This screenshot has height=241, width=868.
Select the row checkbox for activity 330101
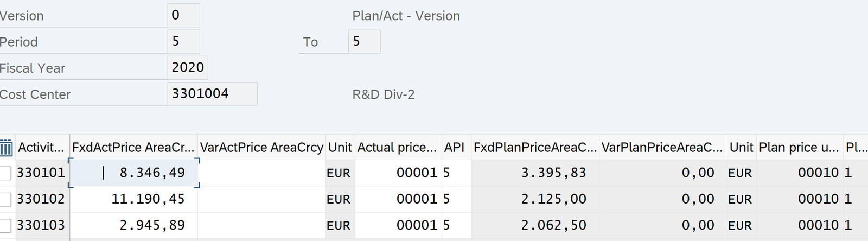pos(5,173)
